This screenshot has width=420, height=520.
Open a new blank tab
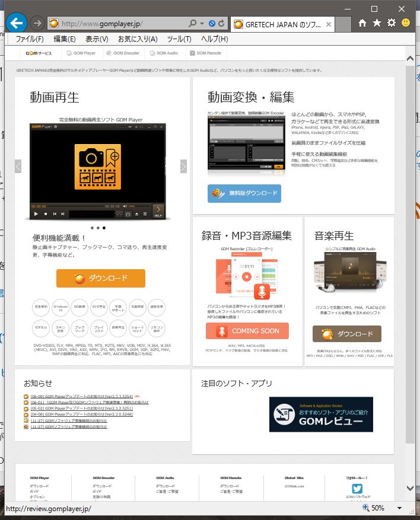343,24
